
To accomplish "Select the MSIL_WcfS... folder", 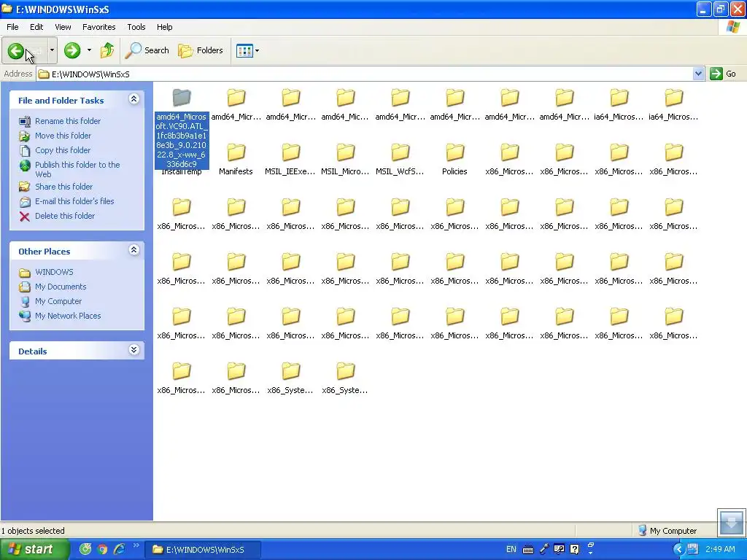I will tap(400, 160).
